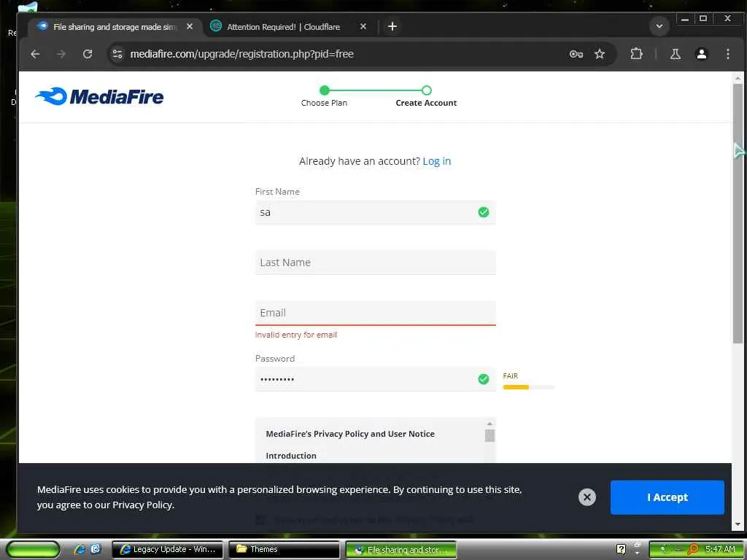Switch to Legacy Update taskbar window
747x560 pixels.
(x=167, y=550)
